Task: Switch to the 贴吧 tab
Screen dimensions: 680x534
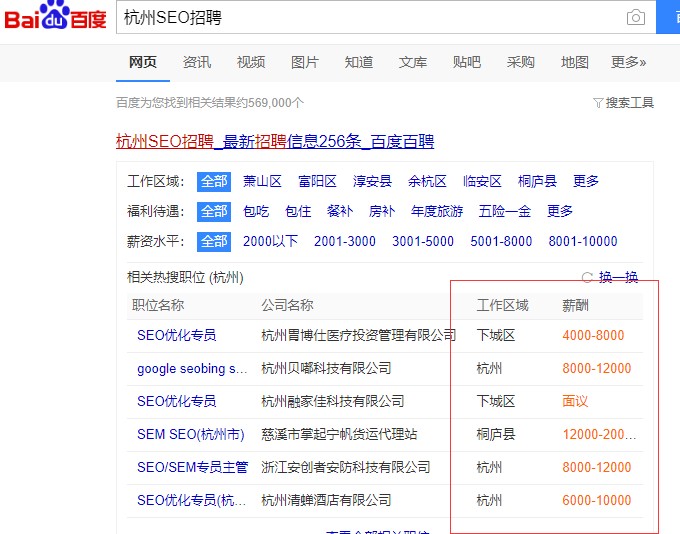Action: click(467, 62)
